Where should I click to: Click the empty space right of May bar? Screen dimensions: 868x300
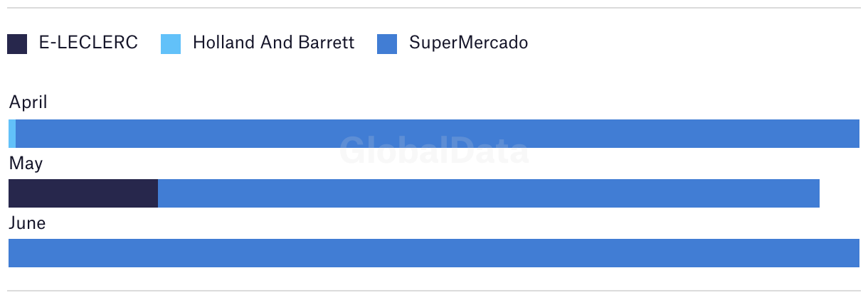tap(840, 193)
